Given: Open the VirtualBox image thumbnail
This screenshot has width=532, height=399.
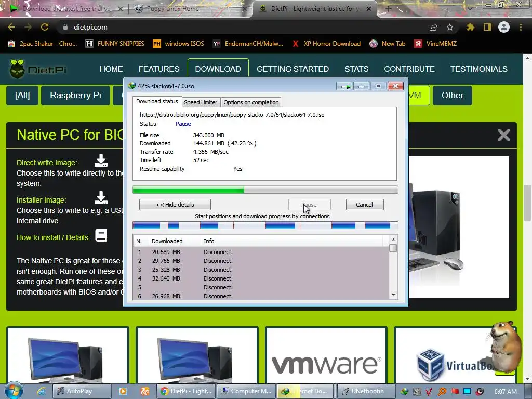Looking at the screenshot, I should click(455, 355).
